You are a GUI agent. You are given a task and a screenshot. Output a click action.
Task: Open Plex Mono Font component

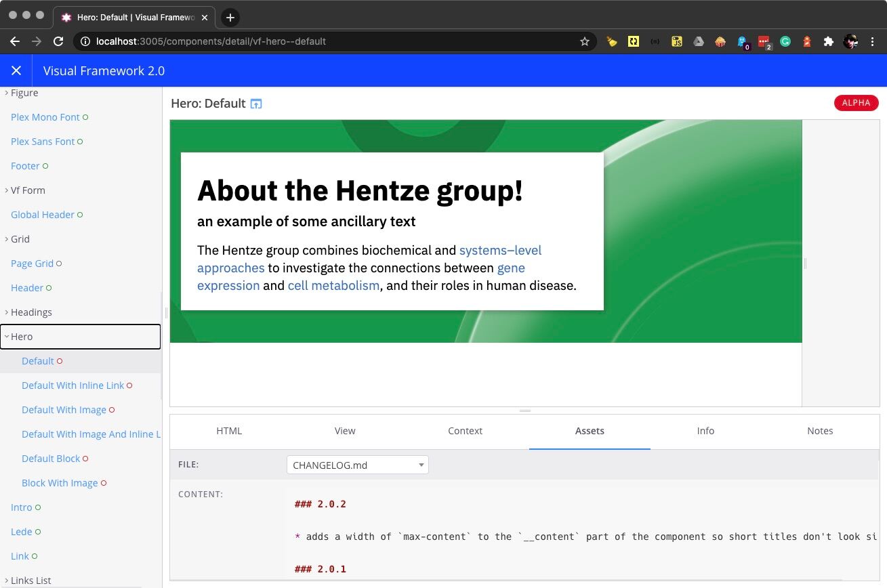[x=45, y=117]
